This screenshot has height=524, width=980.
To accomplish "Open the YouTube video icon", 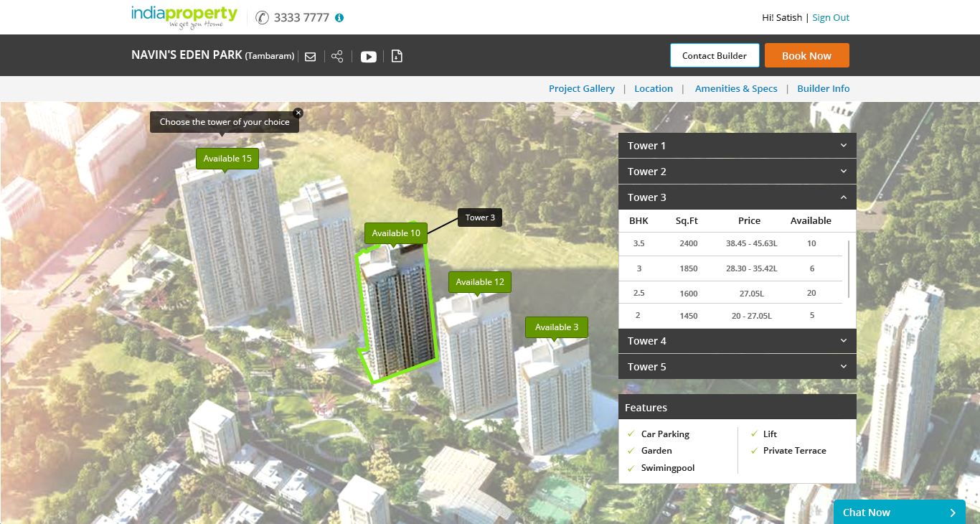I will (x=369, y=57).
